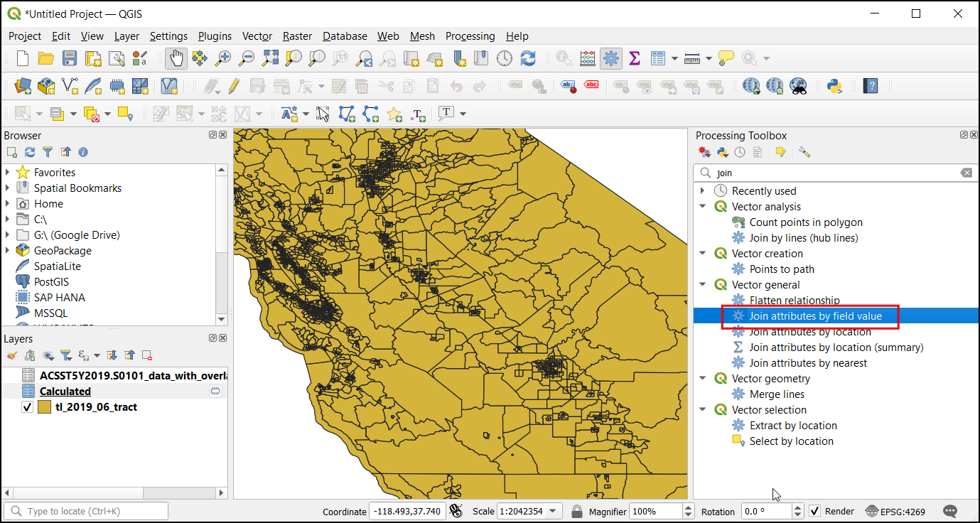Toggle the tl_2019_06_tract layer visibility checkbox
This screenshot has width=980, height=523.
point(28,407)
